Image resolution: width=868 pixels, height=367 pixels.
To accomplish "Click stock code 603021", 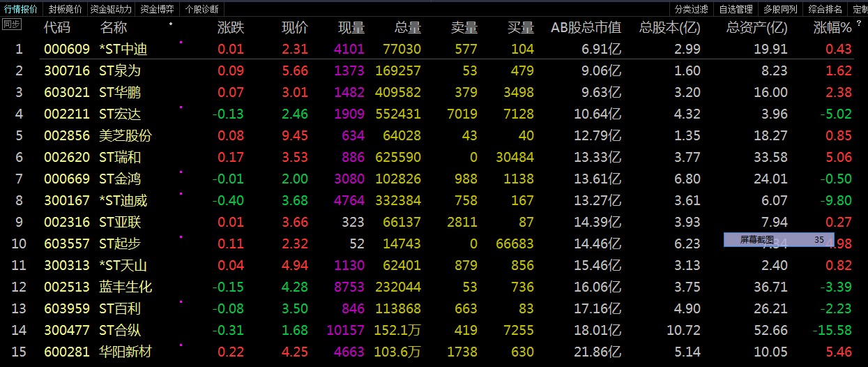I will (67, 93).
